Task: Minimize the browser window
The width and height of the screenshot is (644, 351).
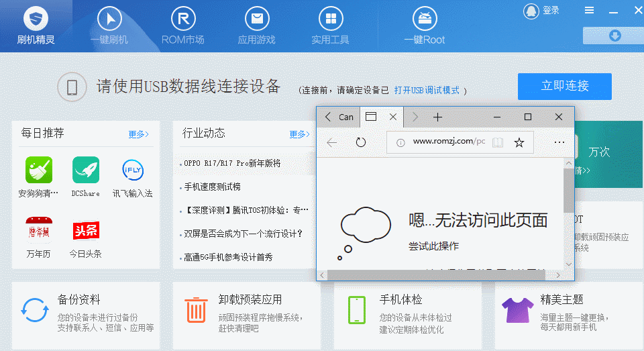Action: click(497, 117)
